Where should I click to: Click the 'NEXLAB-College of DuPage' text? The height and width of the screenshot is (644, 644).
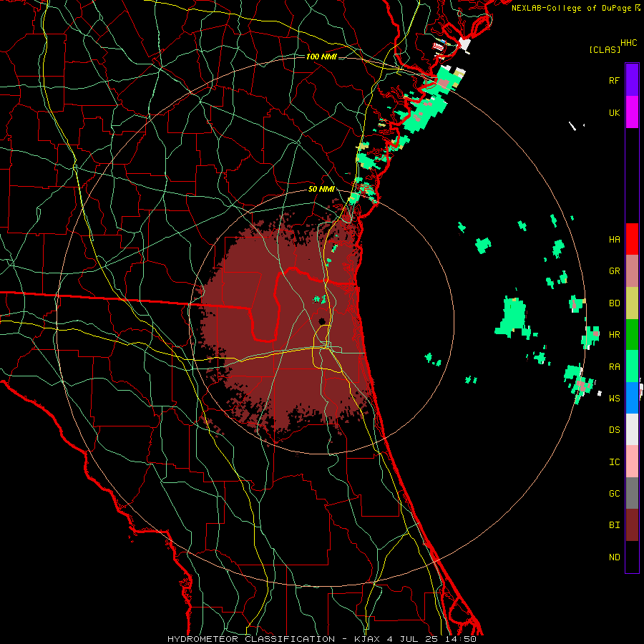click(x=571, y=8)
